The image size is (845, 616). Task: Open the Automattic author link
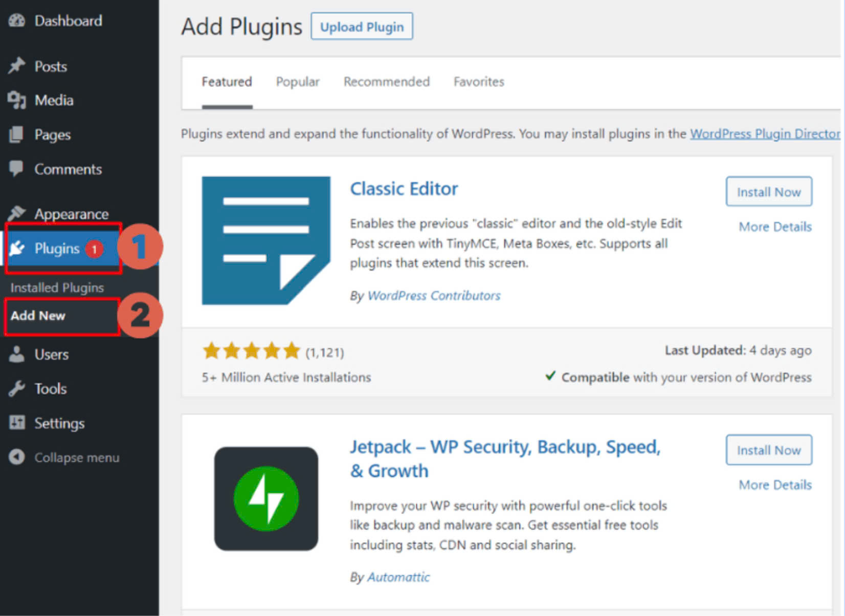399,577
